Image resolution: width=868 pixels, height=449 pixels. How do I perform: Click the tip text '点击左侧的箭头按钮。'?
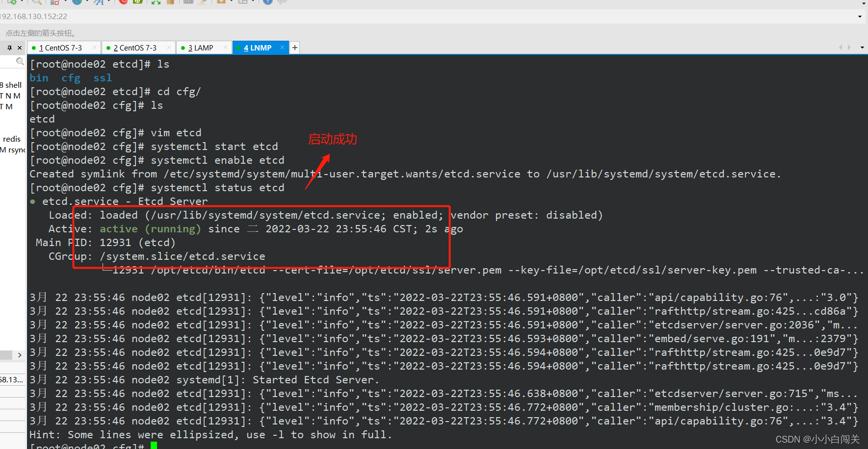[x=41, y=33]
